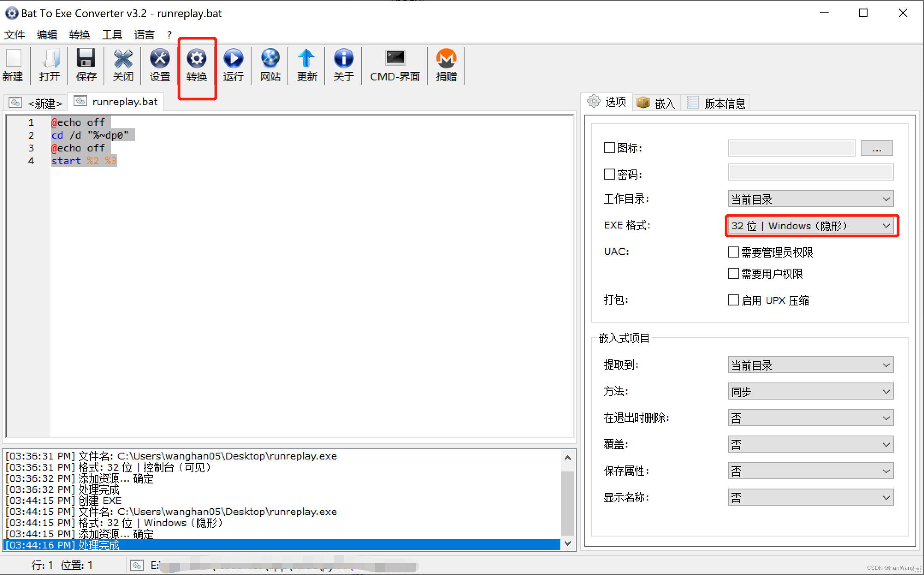Open the 方法 dropdown showing 同步

tap(811, 392)
